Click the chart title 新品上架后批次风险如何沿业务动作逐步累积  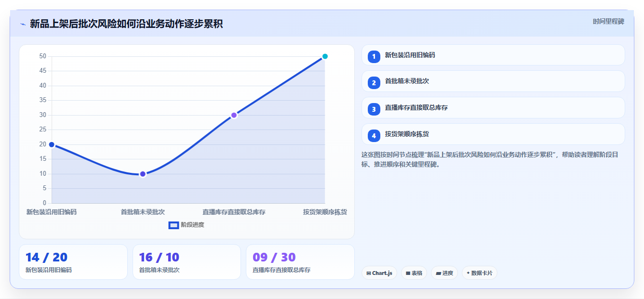[x=126, y=24]
